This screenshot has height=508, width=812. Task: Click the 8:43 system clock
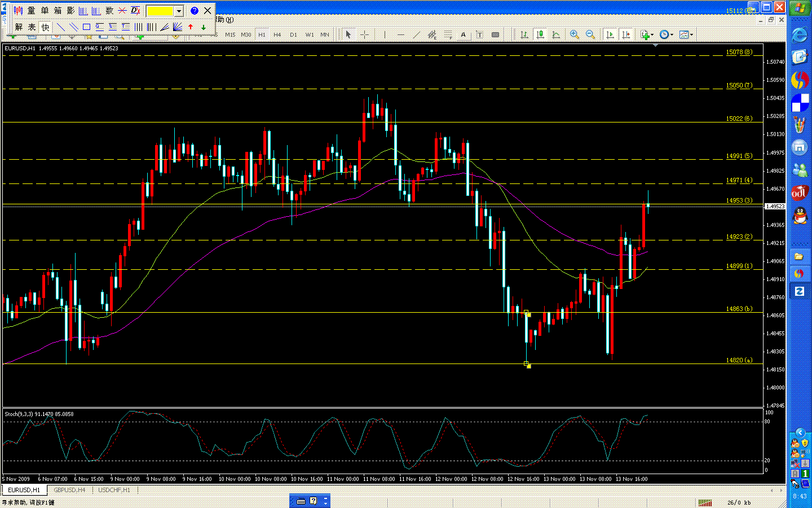[x=800, y=496]
